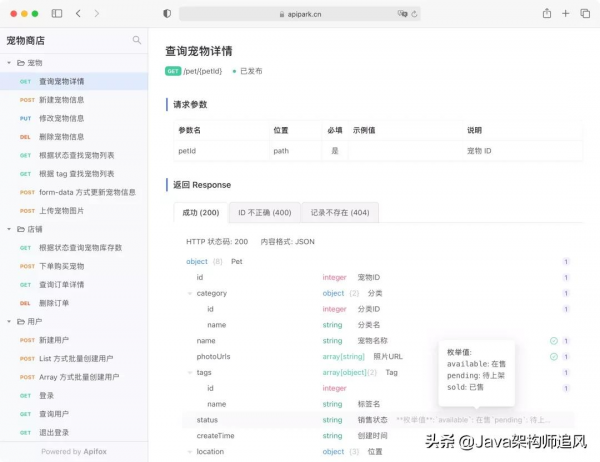Open the 删除订单 endpoint
600x462 pixels.
[74, 303]
